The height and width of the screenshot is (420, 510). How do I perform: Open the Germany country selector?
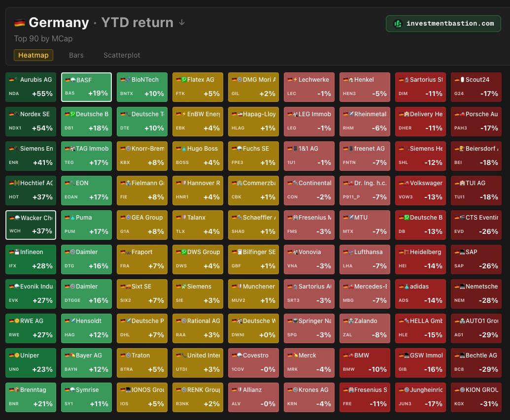(x=59, y=23)
